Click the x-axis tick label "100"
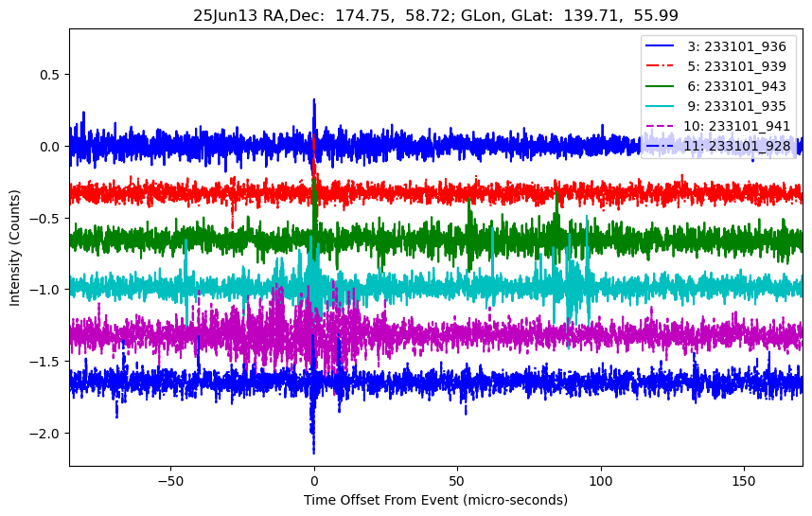Viewport: 812px width, 516px height. coord(601,481)
